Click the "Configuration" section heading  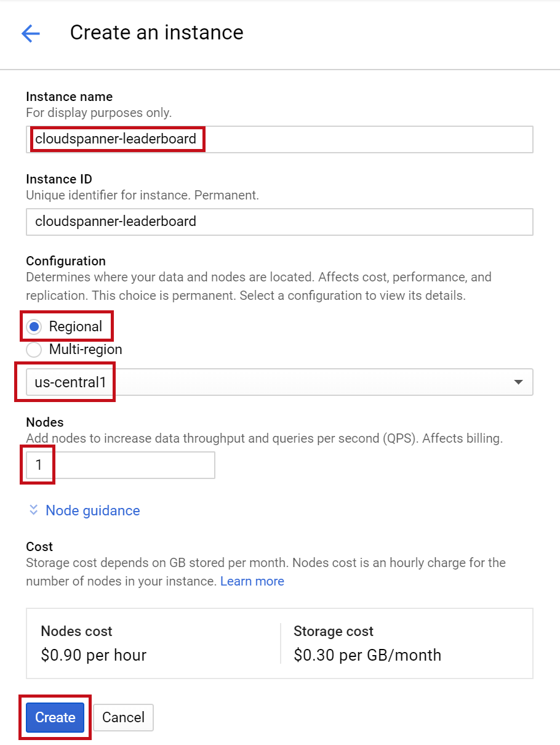coord(66,260)
